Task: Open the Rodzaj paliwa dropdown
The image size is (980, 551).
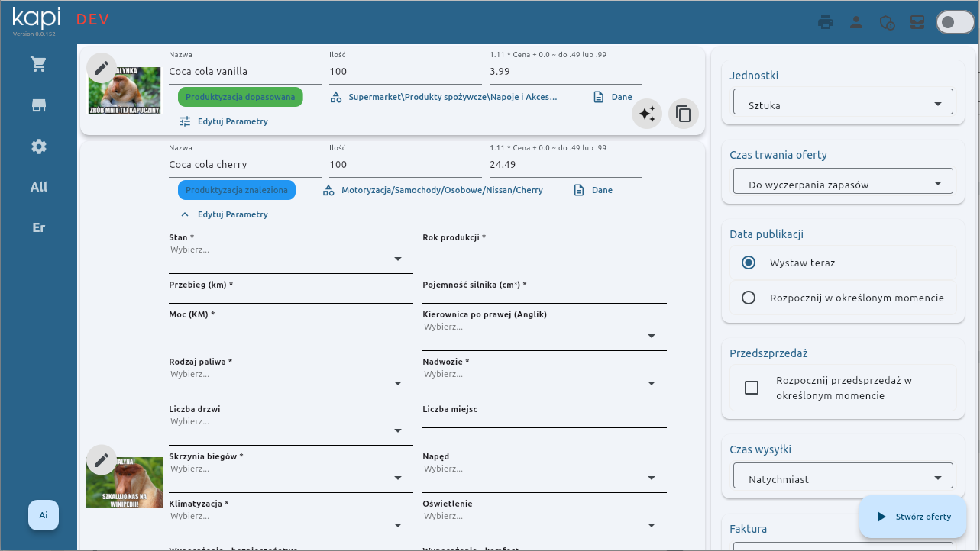Action: pyautogui.click(x=290, y=382)
